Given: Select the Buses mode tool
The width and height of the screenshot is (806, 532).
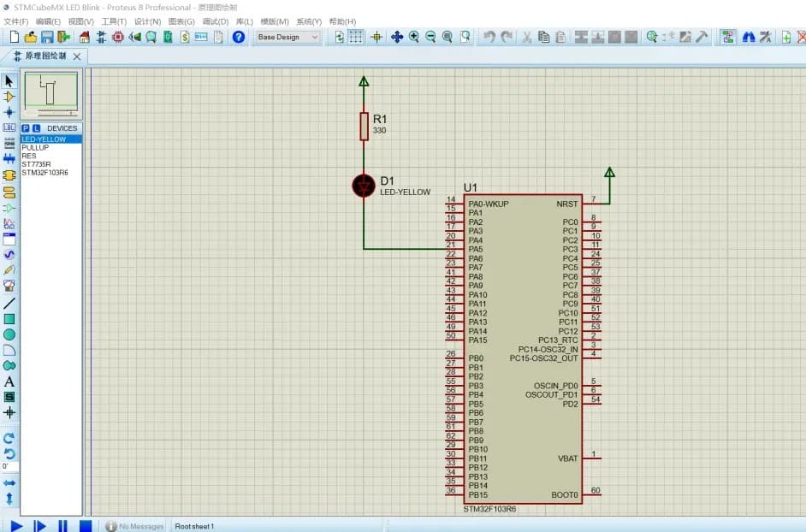Looking at the screenshot, I should click(9, 159).
